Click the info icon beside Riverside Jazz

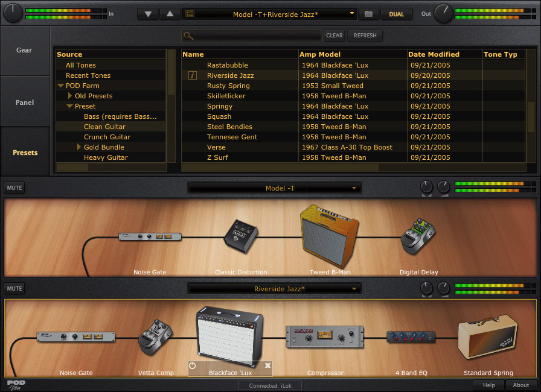click(192, 75)
